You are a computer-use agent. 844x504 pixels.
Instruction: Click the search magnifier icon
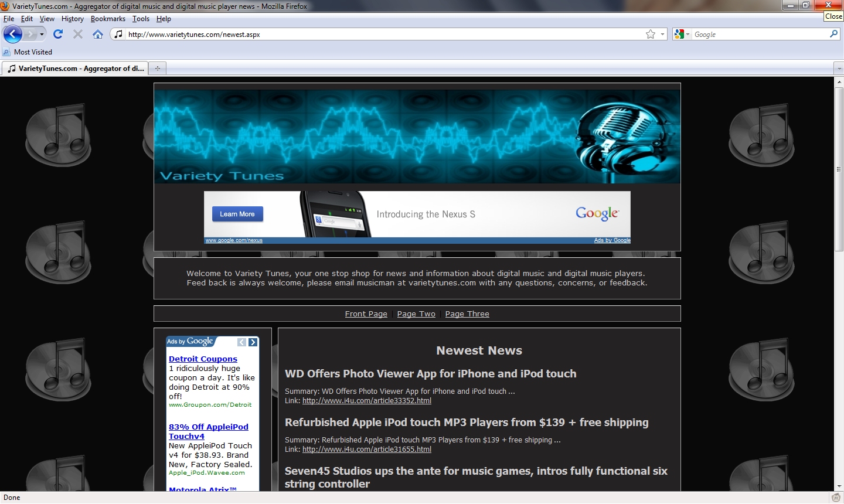tap(833, 35)
